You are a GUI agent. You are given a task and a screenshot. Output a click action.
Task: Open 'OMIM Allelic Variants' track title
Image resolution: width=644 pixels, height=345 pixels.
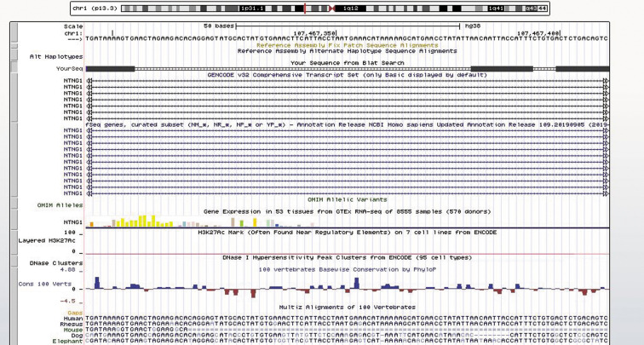[x=347, y=199]
